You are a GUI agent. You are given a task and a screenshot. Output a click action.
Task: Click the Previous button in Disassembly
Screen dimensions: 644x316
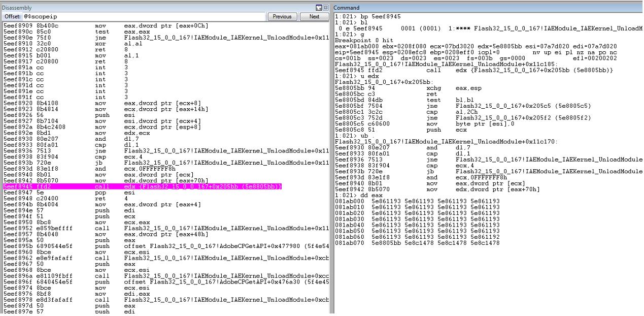tap(282, 16)
